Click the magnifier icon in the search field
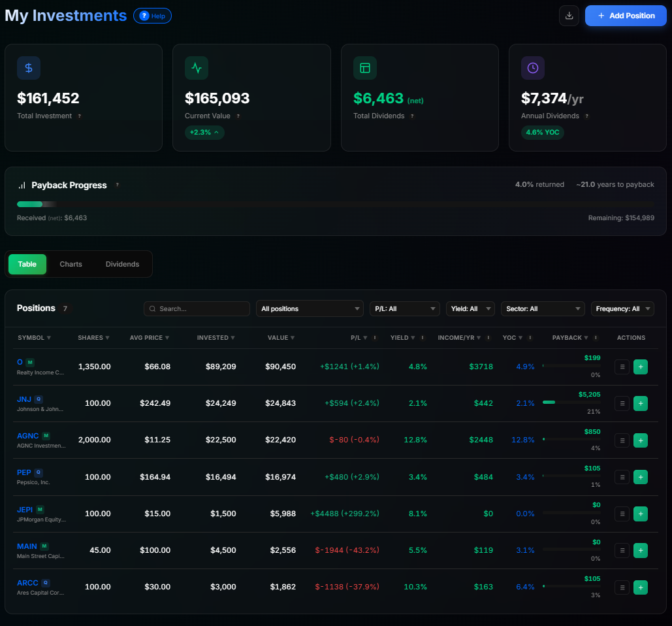 click(152, 308)
